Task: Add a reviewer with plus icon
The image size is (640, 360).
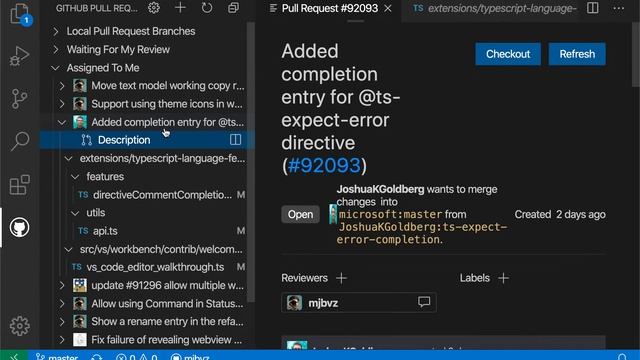Action: click(x=342, y=278)
